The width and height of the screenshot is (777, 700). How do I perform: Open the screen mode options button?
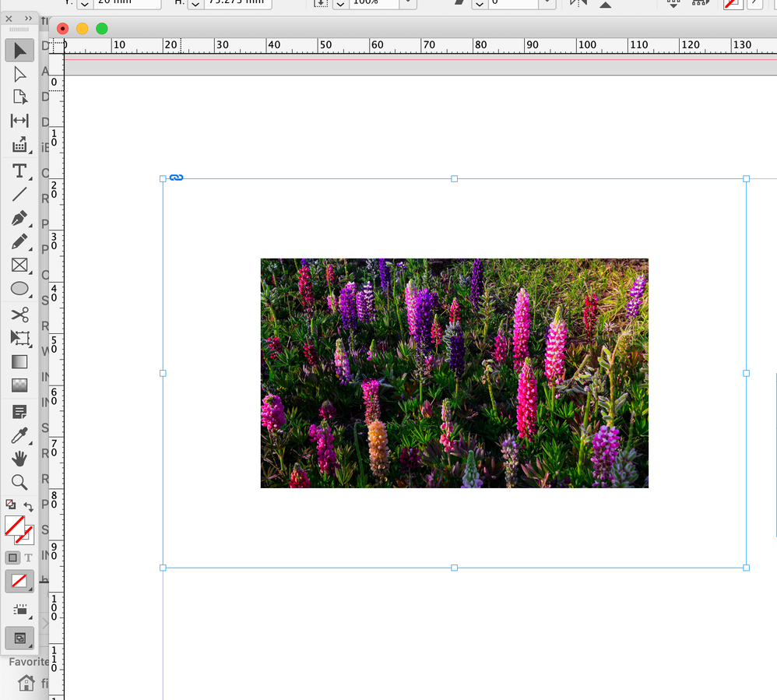19,638
